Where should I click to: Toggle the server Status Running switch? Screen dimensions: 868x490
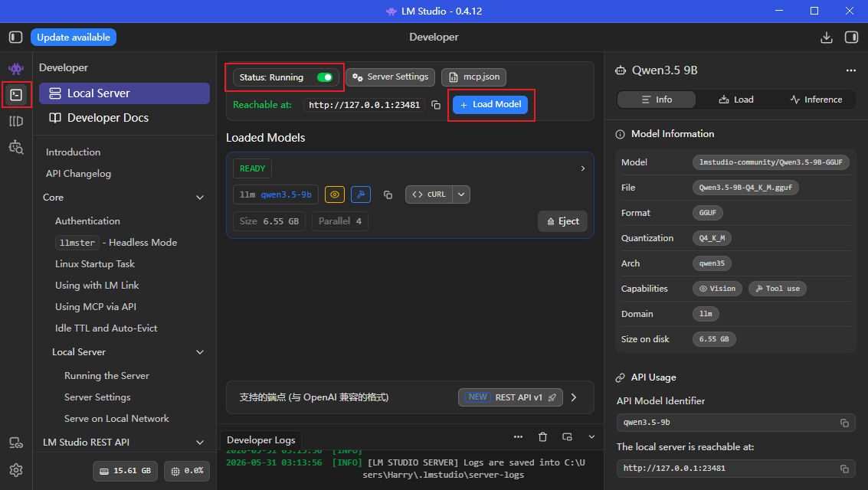pyautogui.click(x=324, y=77)
